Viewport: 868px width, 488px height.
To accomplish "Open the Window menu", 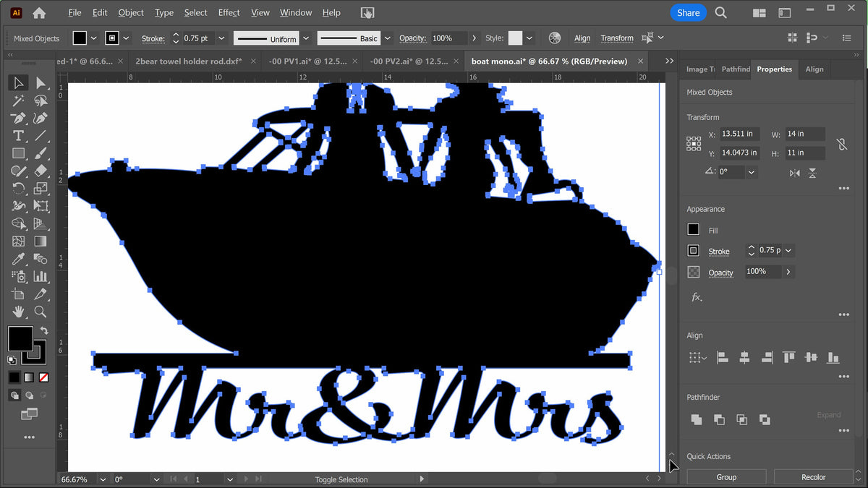I will tap(296, 12).
